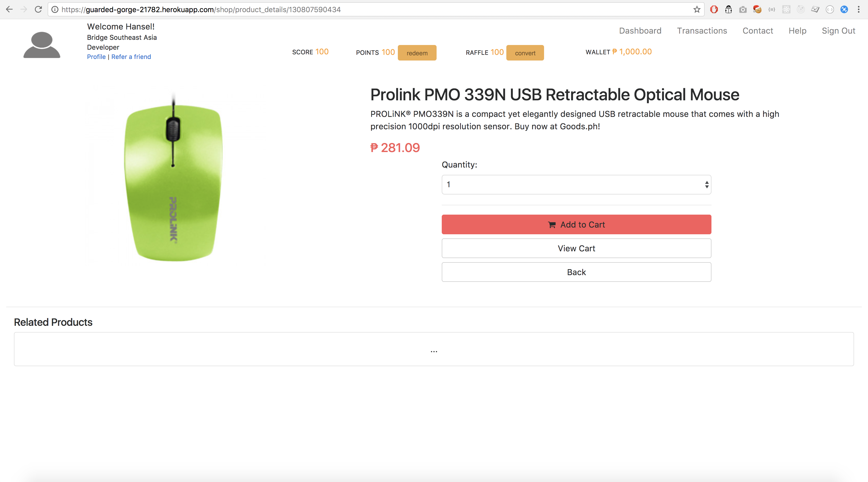Click the gray concentric circles extension

[801, 10]
